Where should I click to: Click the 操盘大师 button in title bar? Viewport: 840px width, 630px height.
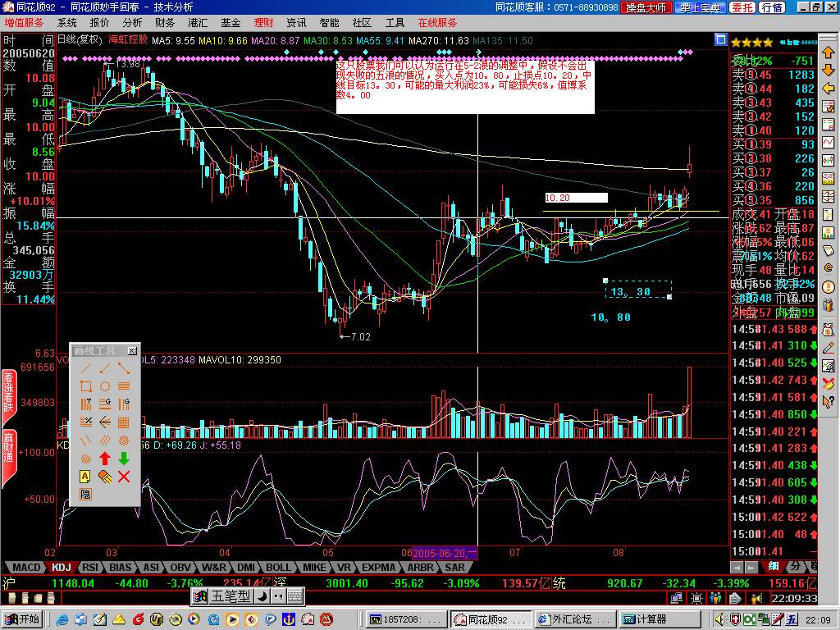click(646, 7)
